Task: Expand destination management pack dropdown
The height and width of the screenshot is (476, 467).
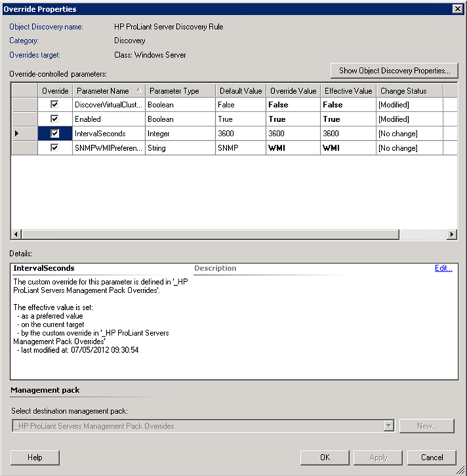Action: pyautogui.click(x=389, y=426)
